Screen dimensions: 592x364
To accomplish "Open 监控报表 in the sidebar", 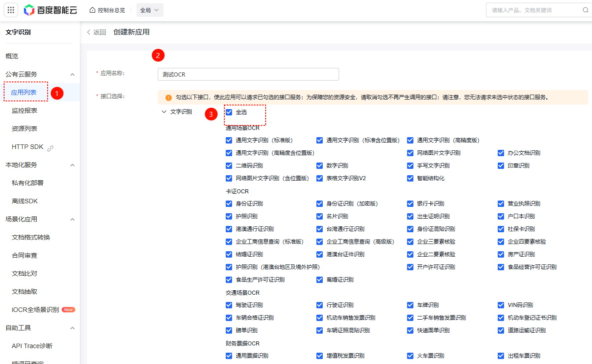I will (24, 110).
